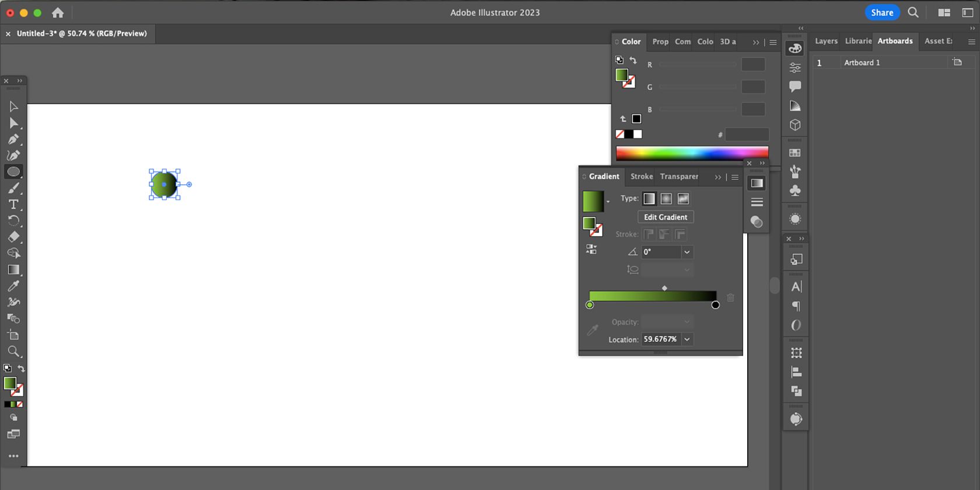
Task: Open the Symbols club-shaped panel icon
Action: [x=795, y=191]
